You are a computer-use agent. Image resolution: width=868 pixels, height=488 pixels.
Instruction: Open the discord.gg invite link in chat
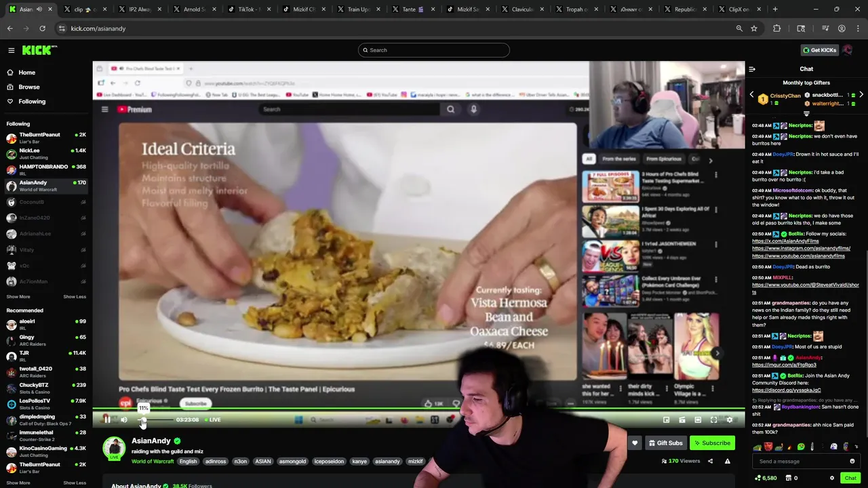[x=786, y=390]
